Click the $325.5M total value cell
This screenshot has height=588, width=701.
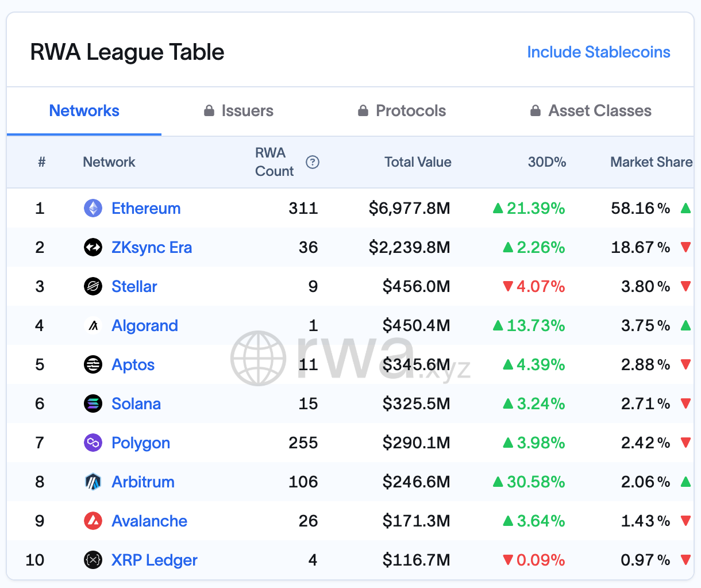tap(417, 403)
